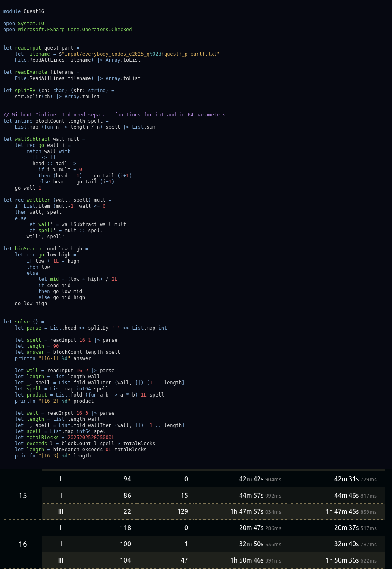This screenshot has height=569, width=392.
Task: Click time '1h 47m 45s' in quest 15 row
Action: click(342, 512)
